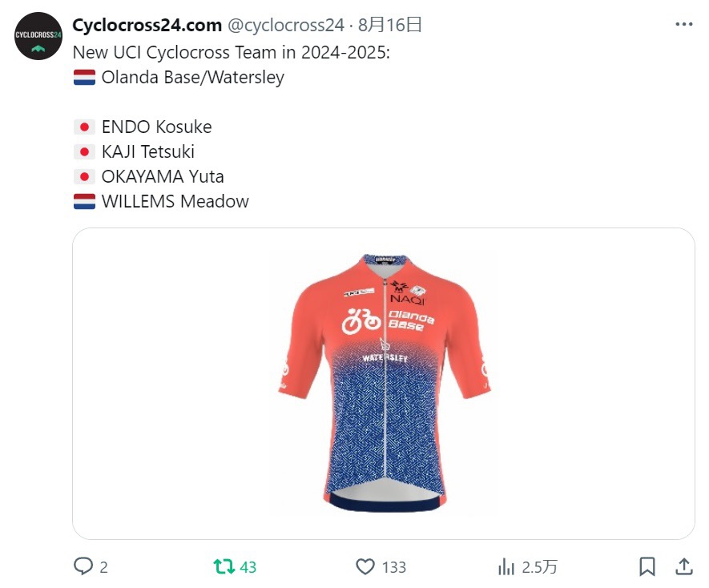Enlarge the Olanda Base jersey image
The height and width of the screenshot is (588, 709).
(x=384, y=384)
